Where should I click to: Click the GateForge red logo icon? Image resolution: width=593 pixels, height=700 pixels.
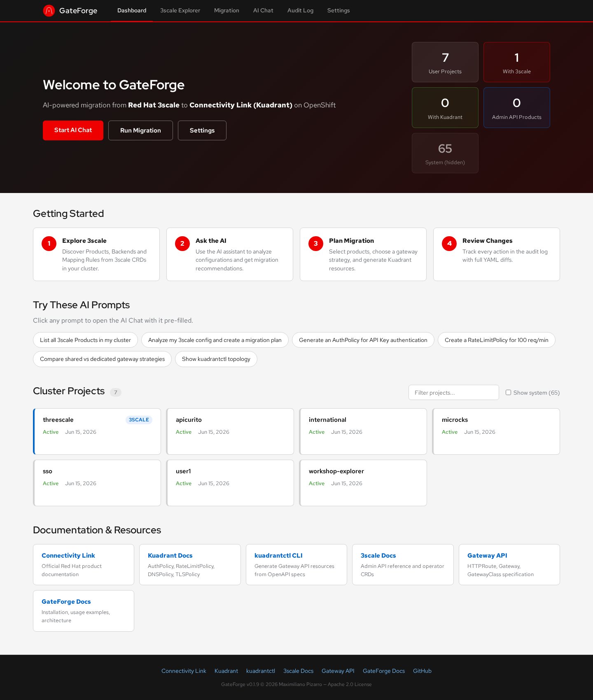49,11
